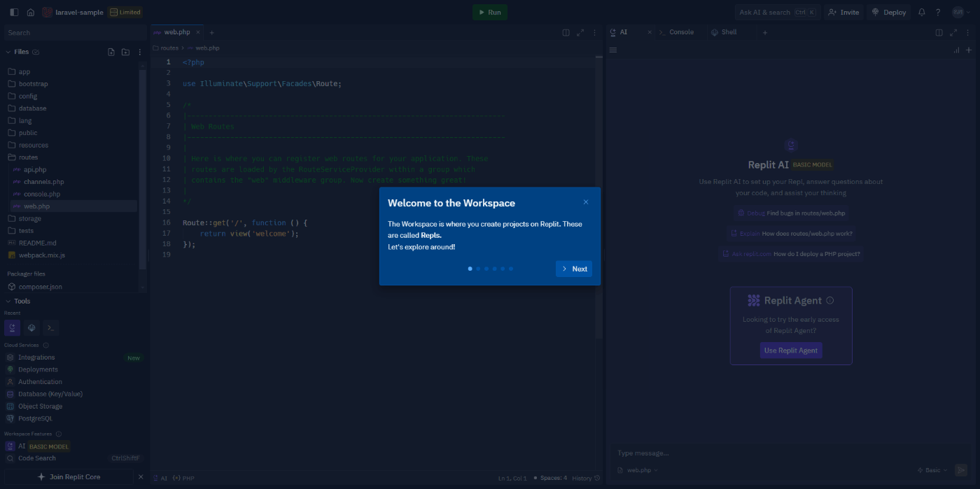Show Cloud Services info icon
This screenshot has height=489, width=980.
pos(46,345)
